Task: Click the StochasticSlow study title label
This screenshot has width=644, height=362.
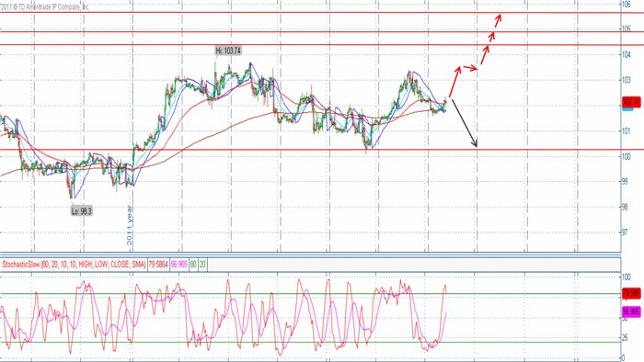Action: [74, 265]
